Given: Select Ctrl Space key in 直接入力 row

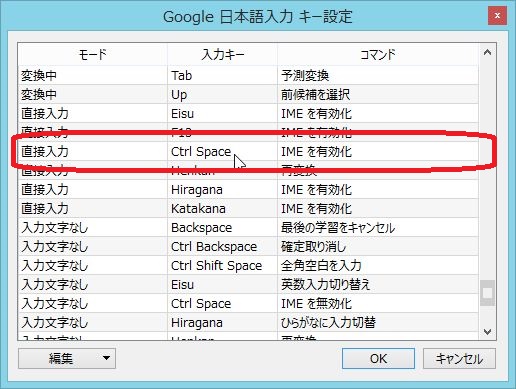Looking at the screenshot, I should [222, 152].
